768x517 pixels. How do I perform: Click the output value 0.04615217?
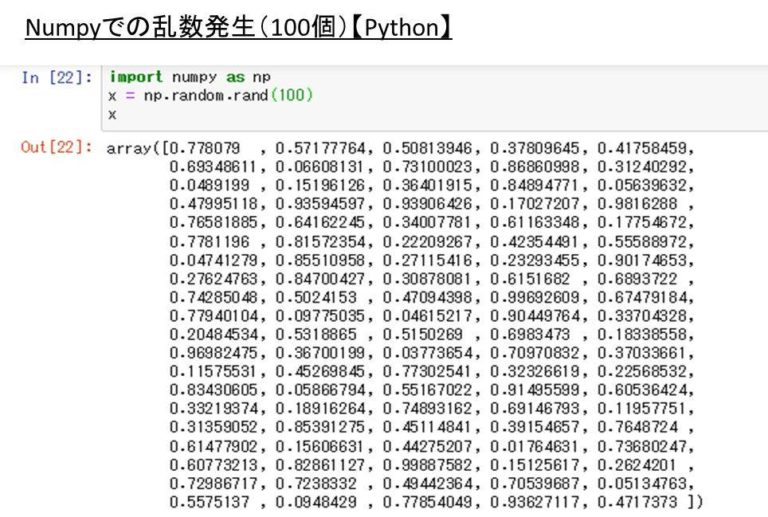point(427,316)
